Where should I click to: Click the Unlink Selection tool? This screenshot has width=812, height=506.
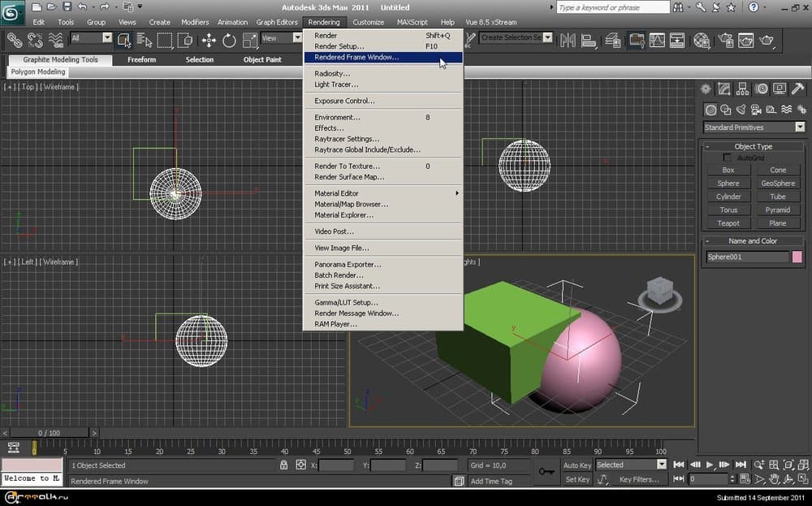(35, 40)
